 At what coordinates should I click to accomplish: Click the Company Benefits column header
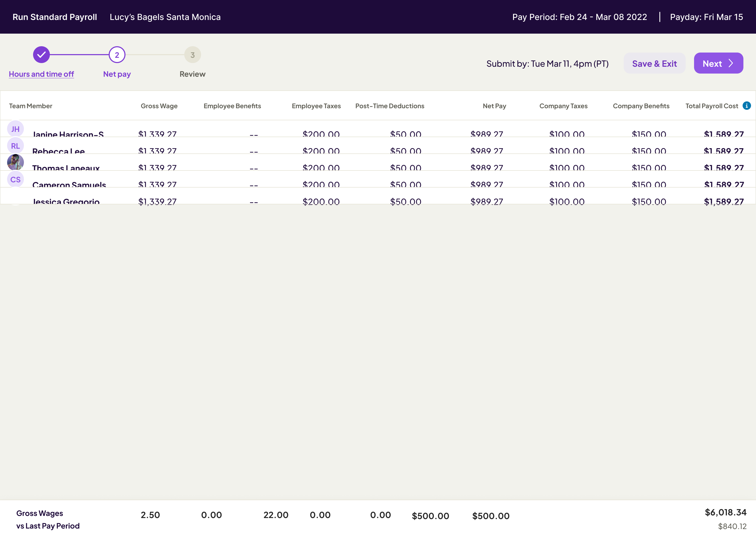point(641,106)
